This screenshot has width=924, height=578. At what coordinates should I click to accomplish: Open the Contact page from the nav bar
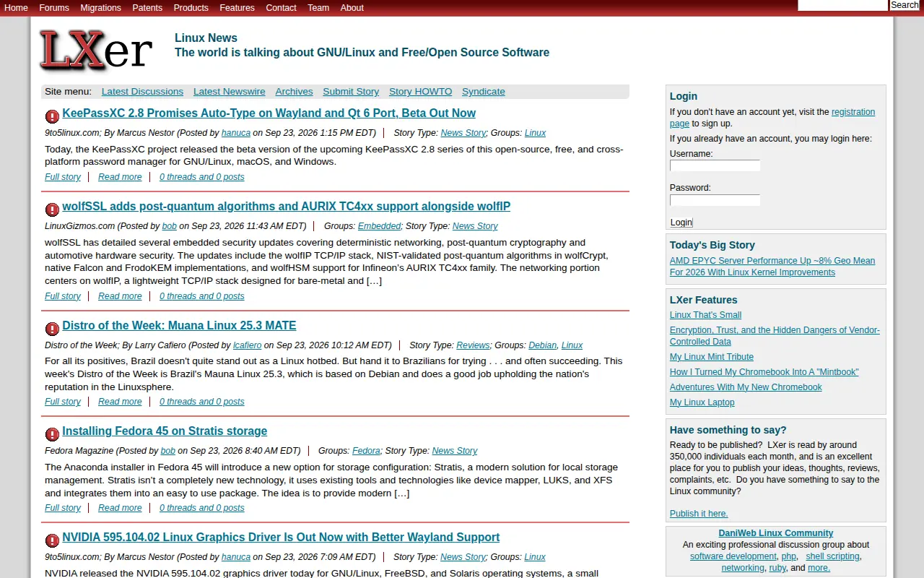[281, 8]
